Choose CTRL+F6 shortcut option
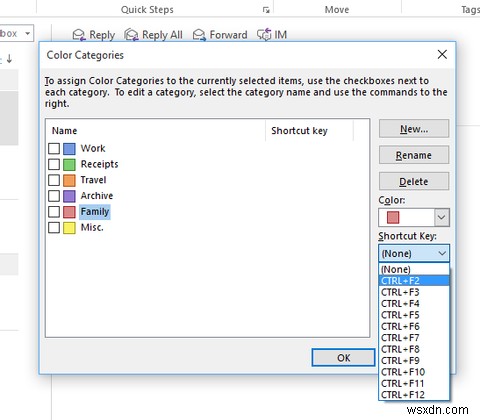480x420 pixels. (414, 326)
